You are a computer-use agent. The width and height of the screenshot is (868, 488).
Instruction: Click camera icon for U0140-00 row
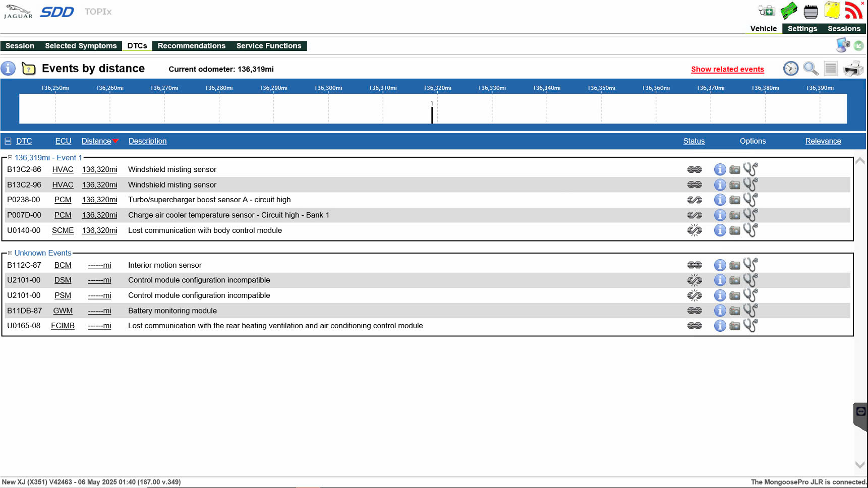735,230
